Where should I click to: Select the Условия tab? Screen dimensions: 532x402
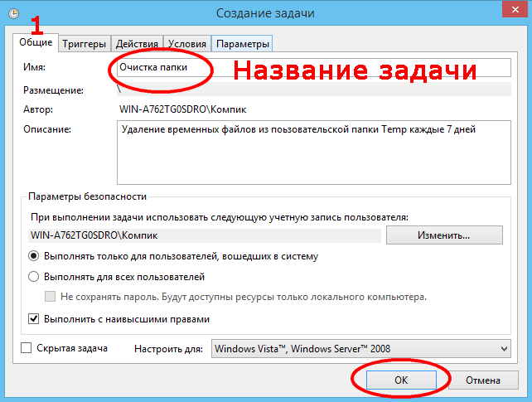click(x=186, y=44)
